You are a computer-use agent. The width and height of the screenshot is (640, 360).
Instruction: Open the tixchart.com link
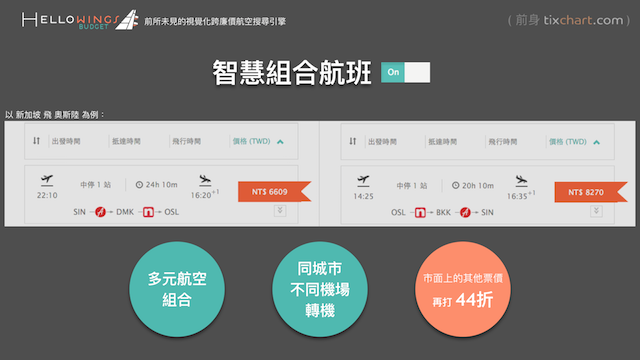tap(583, 20)
